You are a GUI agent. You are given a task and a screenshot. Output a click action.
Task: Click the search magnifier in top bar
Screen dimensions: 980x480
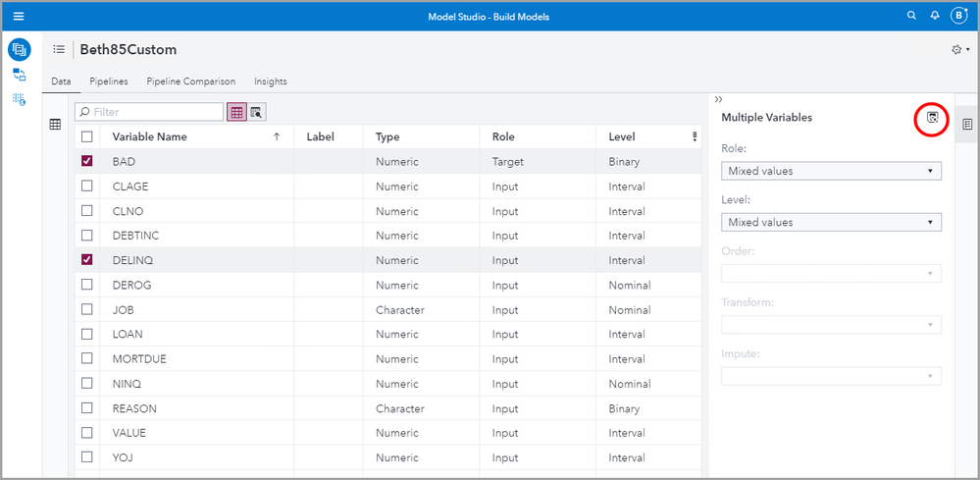click(912, 16)
